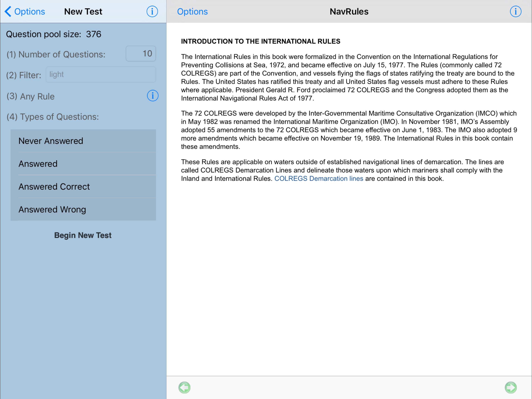Open the Any Rule selector
The width and height of the screenshot is (532, 399).
pyautogui.click(x=37, y=96)
